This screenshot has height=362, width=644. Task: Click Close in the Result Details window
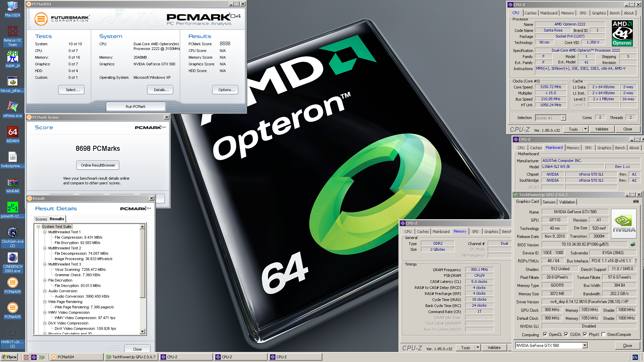coord(137,349)
